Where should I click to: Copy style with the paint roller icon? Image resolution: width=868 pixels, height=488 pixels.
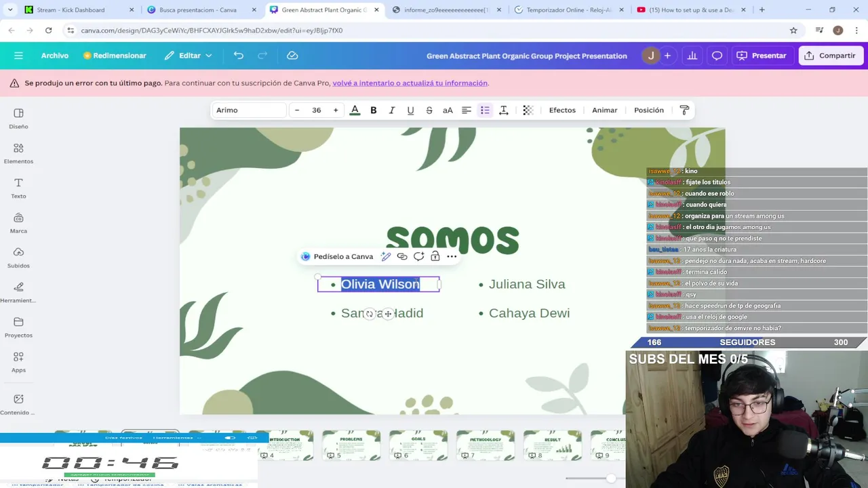pos(684,110)
